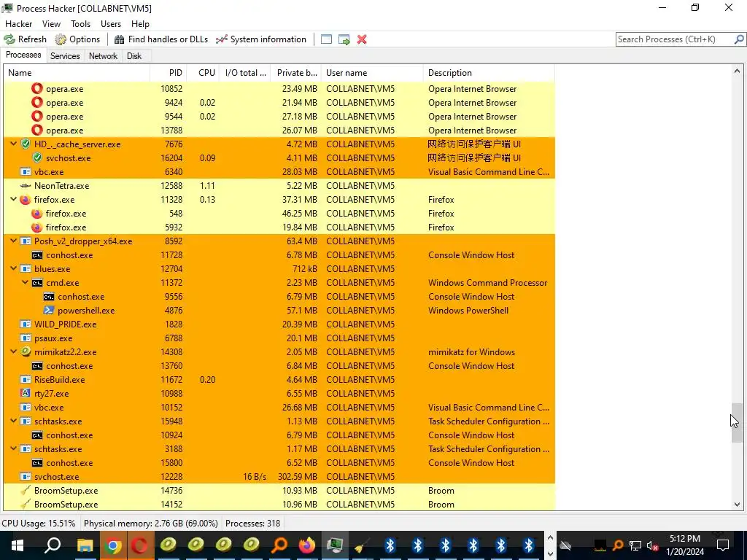Click the broom icon of BroomSetup.exe 14736
Screen dimensions: 747x560
(x=26, y=491)
